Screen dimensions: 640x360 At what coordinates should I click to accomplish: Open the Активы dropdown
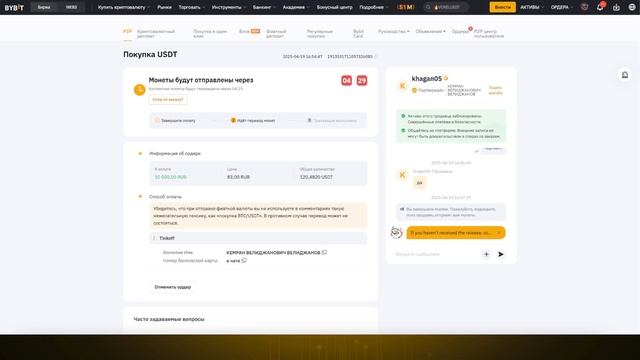(531, 7)
